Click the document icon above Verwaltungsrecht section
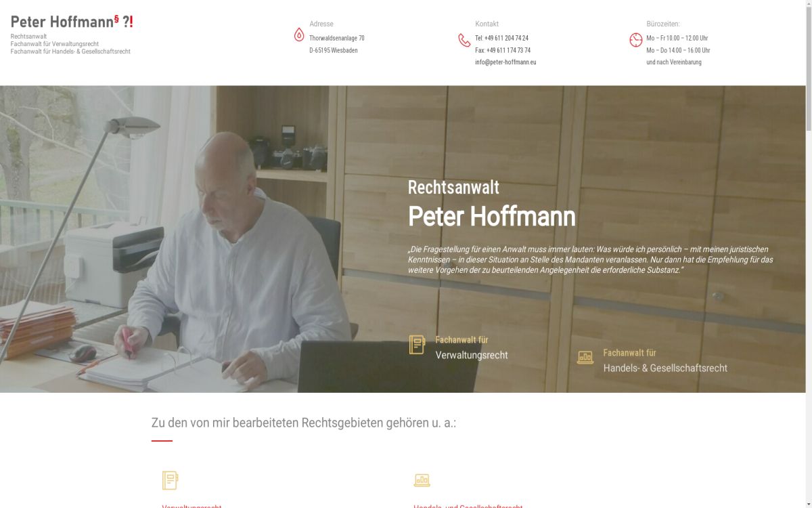The height and width of the screenshot is (508, 812). click(x=170, y=480)
